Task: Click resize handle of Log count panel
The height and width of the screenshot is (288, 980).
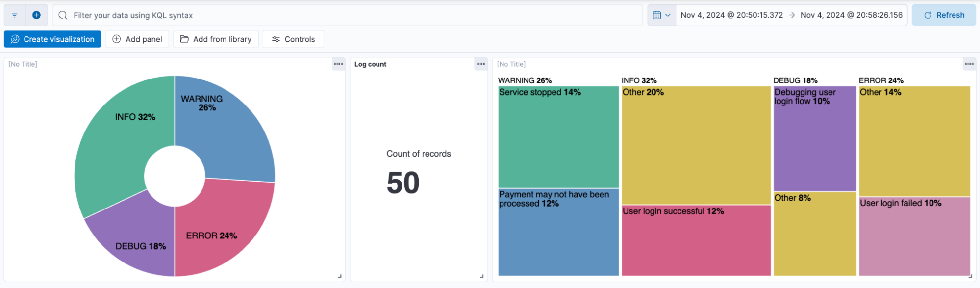Action: (x=481, y=276)
